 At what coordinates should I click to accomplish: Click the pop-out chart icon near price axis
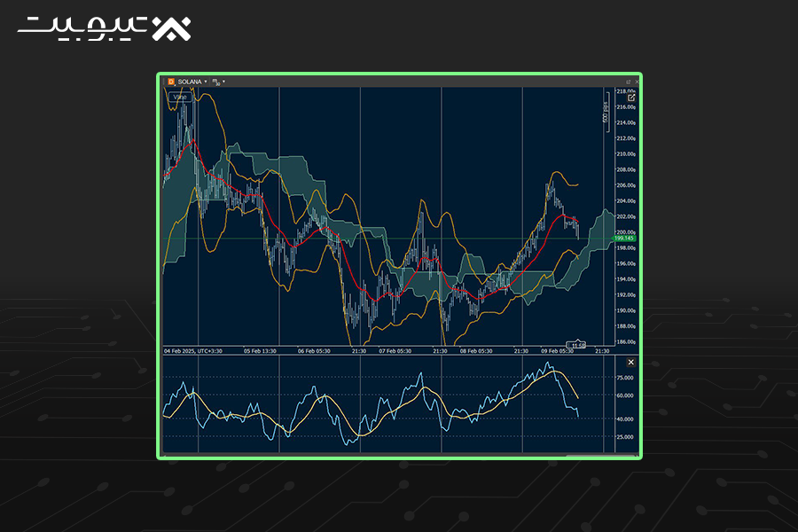[x=631, y=98]
